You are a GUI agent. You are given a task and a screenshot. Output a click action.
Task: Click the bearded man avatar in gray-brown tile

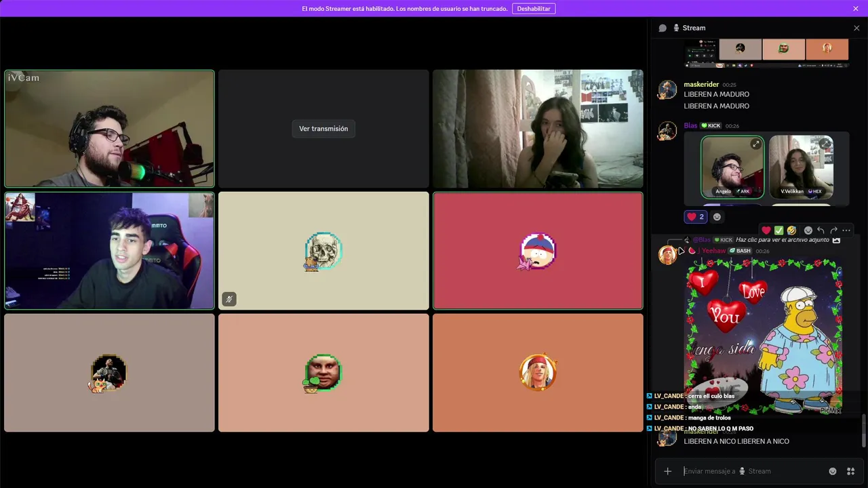[x=108, y=373]
